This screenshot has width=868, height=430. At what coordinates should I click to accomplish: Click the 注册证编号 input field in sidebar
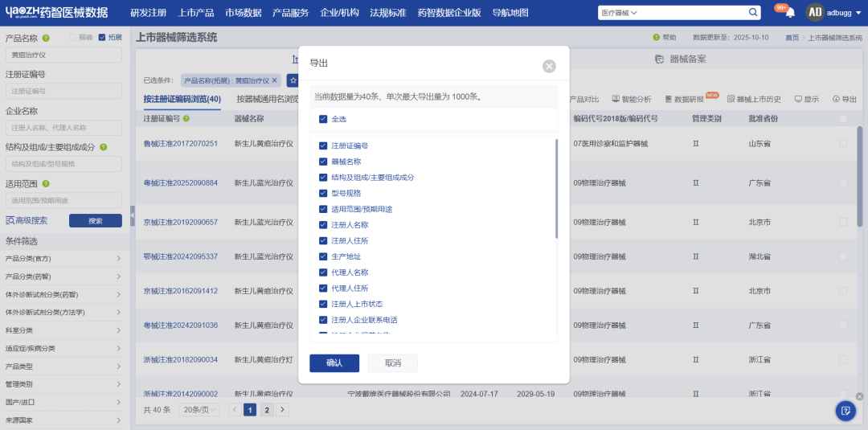(63, 91)
